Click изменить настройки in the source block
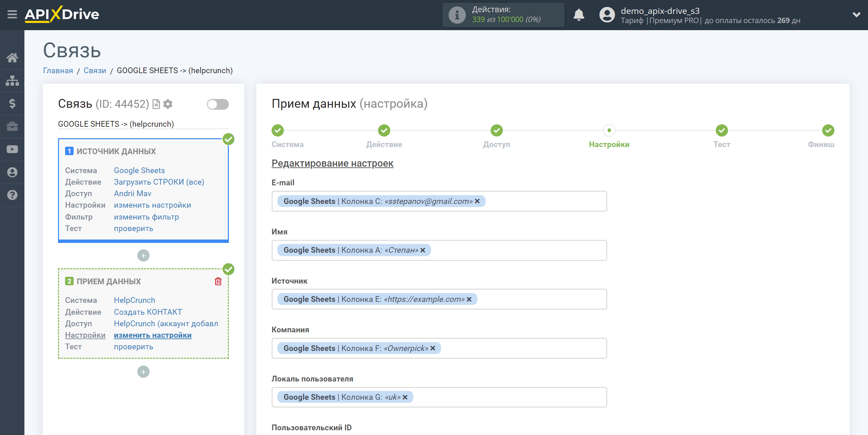The height and width of the screenshot is (435, 868). point(153,205)
